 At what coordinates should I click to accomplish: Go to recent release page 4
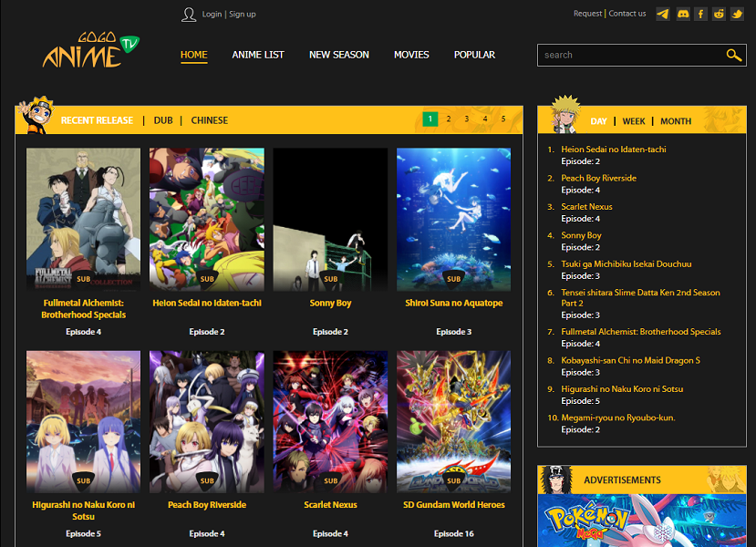[x=485, y=119]
